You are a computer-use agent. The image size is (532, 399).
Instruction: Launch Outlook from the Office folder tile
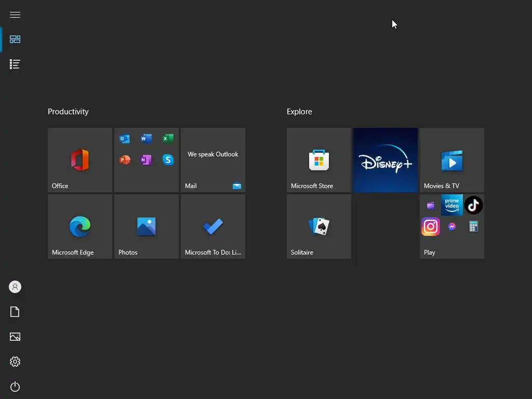(125, 139)
